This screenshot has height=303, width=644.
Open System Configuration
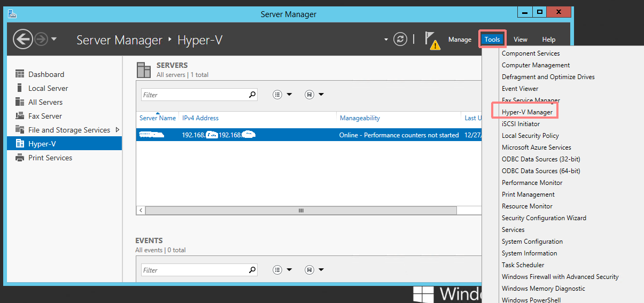point(532,242)
